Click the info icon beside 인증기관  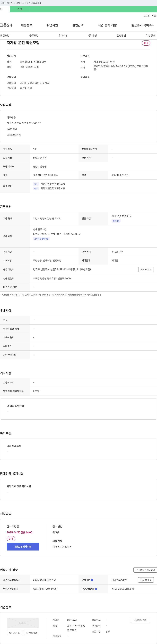[x=92, y=580]
